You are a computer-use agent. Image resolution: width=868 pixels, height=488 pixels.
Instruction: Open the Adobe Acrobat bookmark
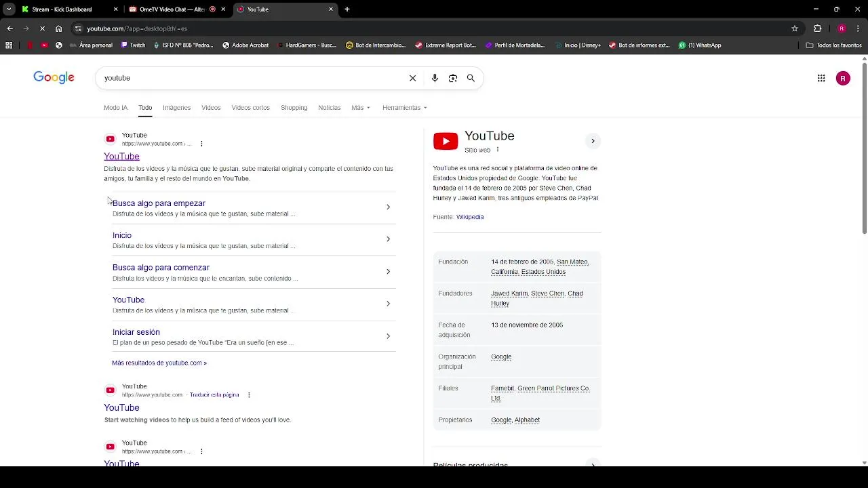pos(245,45)
